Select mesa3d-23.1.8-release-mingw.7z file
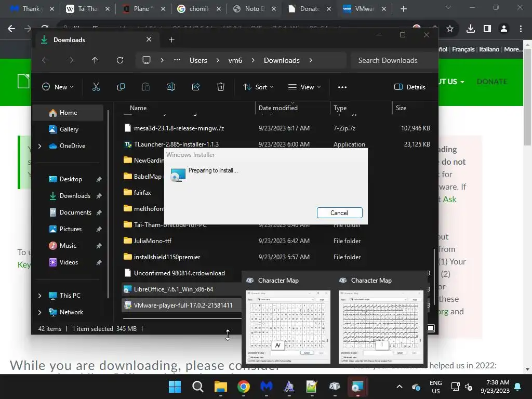532x399 pixels. pos(277,128)
